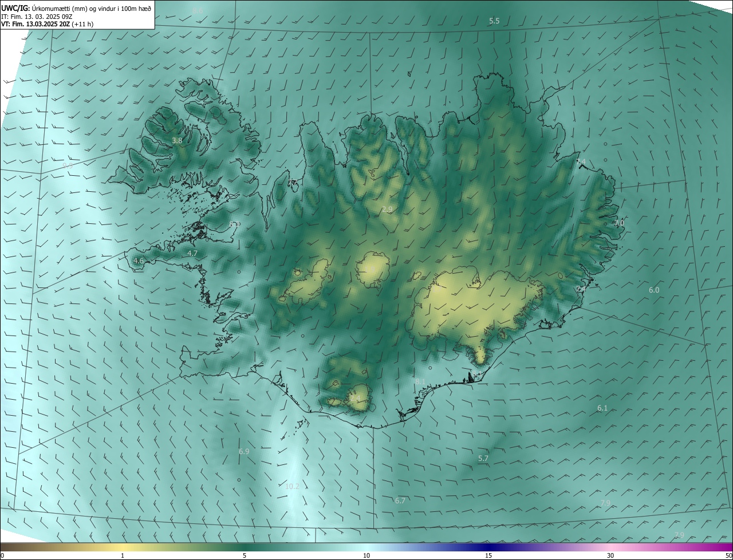The height and width of the screenshot is (560, 733).
Task: Click the 6.0 value label off the east coast
Action: (x=654, y=290)
